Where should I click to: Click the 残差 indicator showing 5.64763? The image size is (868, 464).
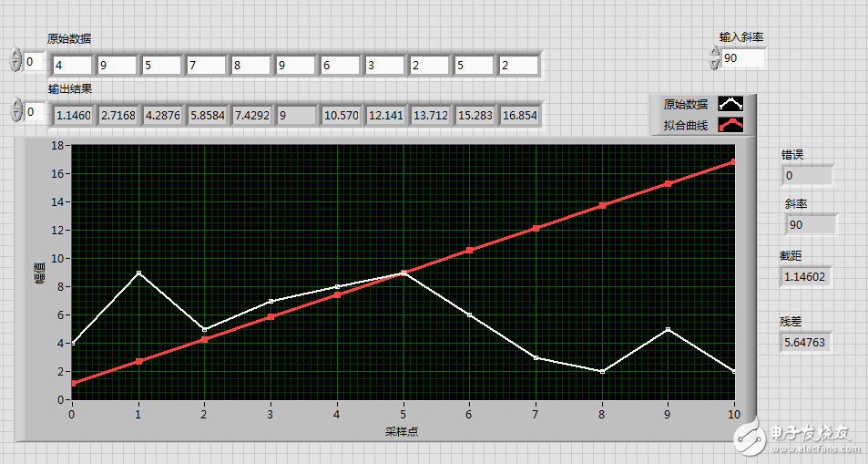(805, 342)
